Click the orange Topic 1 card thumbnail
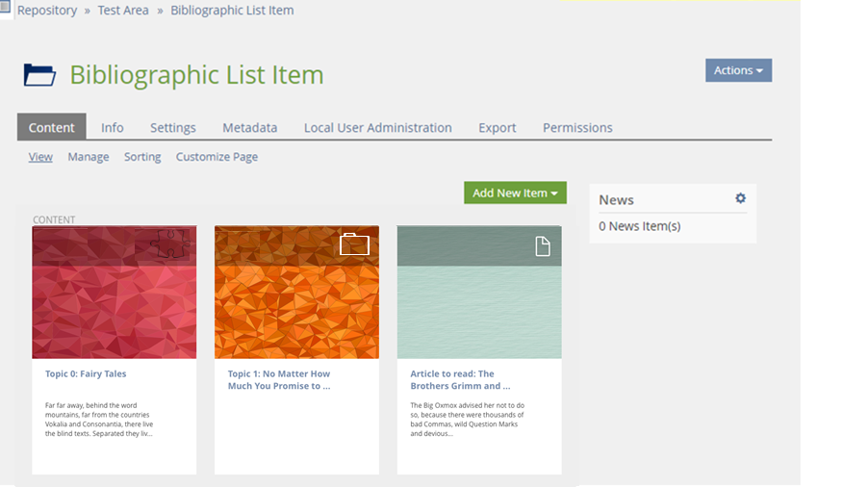 [x=296, y=298]
